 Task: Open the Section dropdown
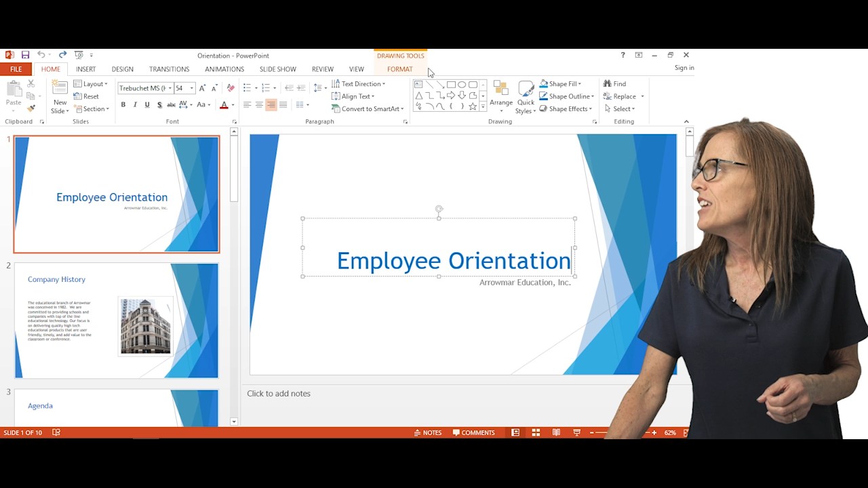[92, 109]
